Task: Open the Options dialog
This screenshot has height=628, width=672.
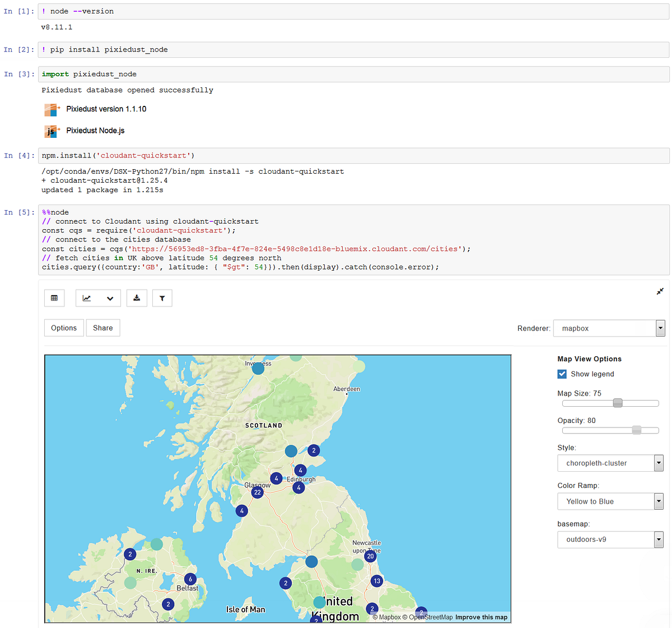Action: [x=64, y=328]
